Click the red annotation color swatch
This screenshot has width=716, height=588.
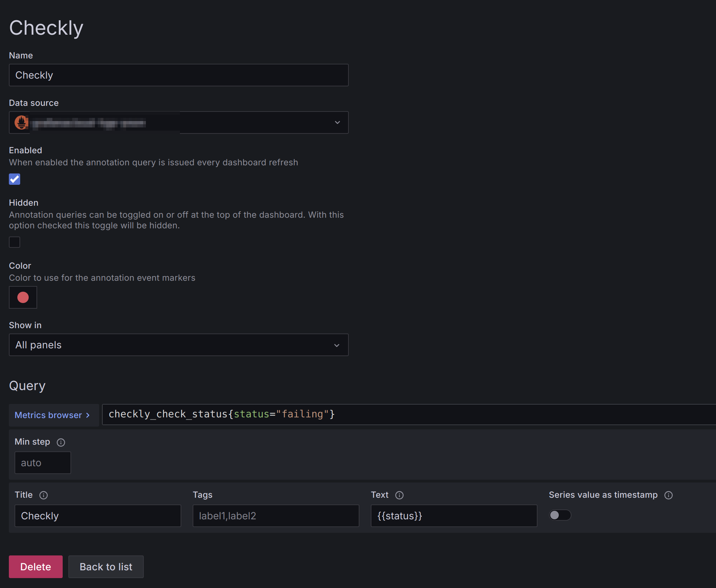click(x=23, y=297)
